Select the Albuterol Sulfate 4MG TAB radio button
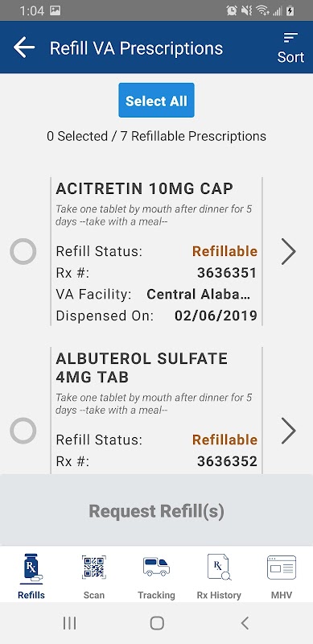Image resolution: width=313 pixels, height=644 pixels. 23,431
